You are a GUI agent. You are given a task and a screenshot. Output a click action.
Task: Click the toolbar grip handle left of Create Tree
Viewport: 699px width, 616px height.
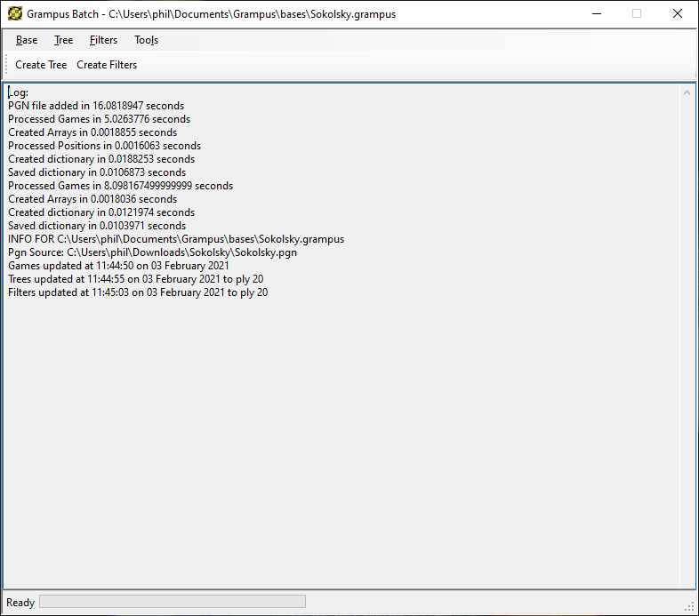[x=7, y=65]
